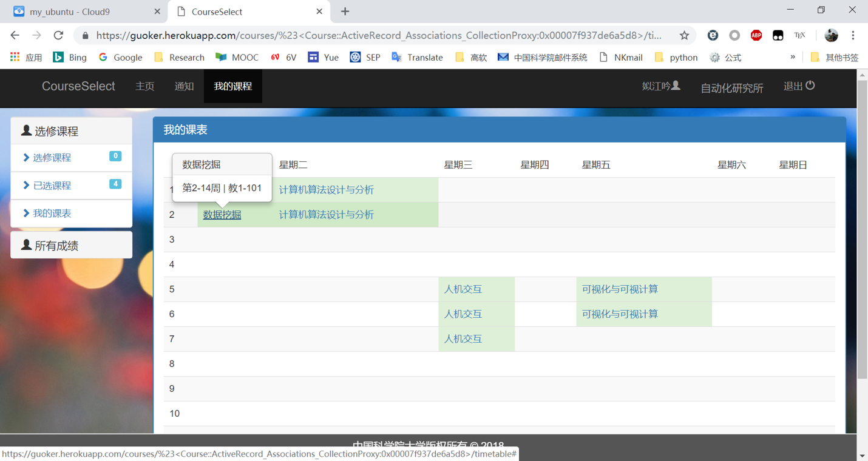The width and height of the screenshot is (868, 461).
Task: Close the CourseSelect browser tab
Action: tap(319, 12)
